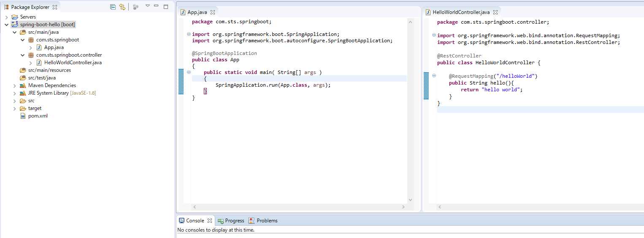Select Maven Dependencies library
Screen dimensions: 644x238
(52, 85)
